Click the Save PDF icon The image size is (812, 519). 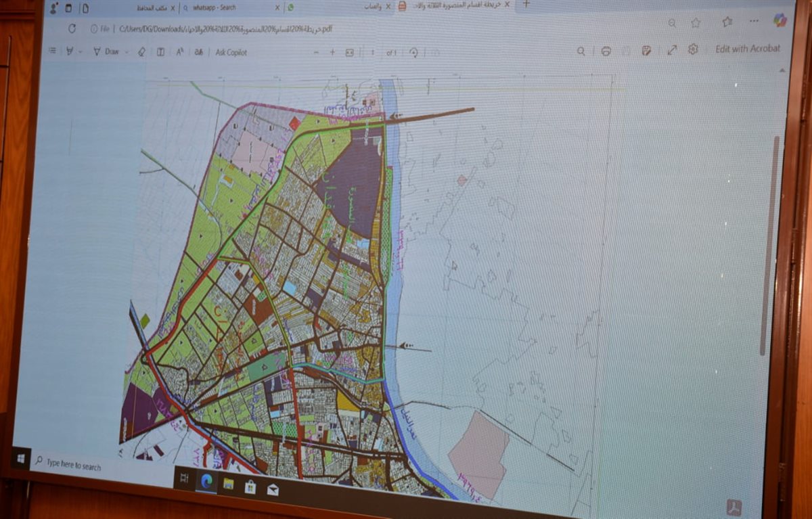click(647, 51)
